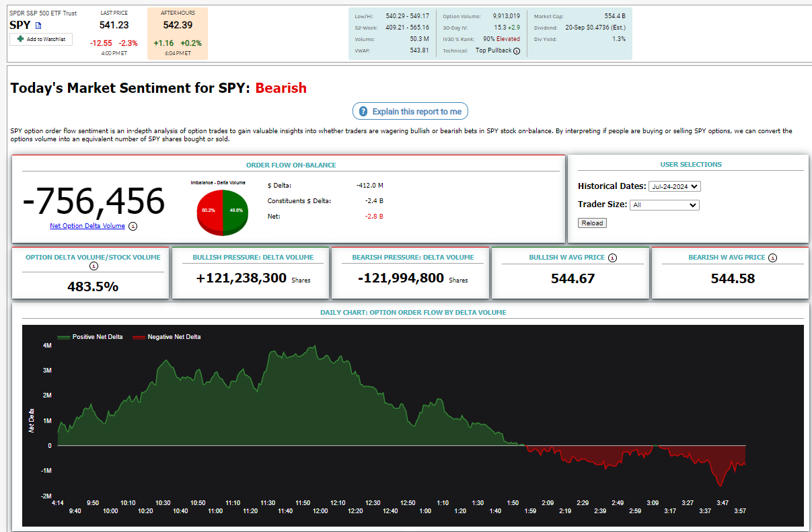Viewport: 812px width, 532px height.
Task: Open Net Option Delta Volume link
Action: tap(87, 226)
